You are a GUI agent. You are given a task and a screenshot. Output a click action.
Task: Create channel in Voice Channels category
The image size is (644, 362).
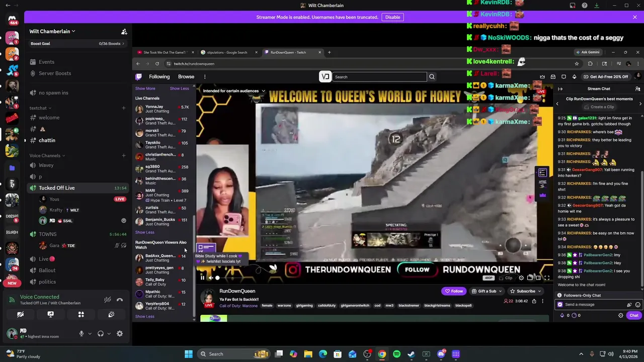click(124, 156)
